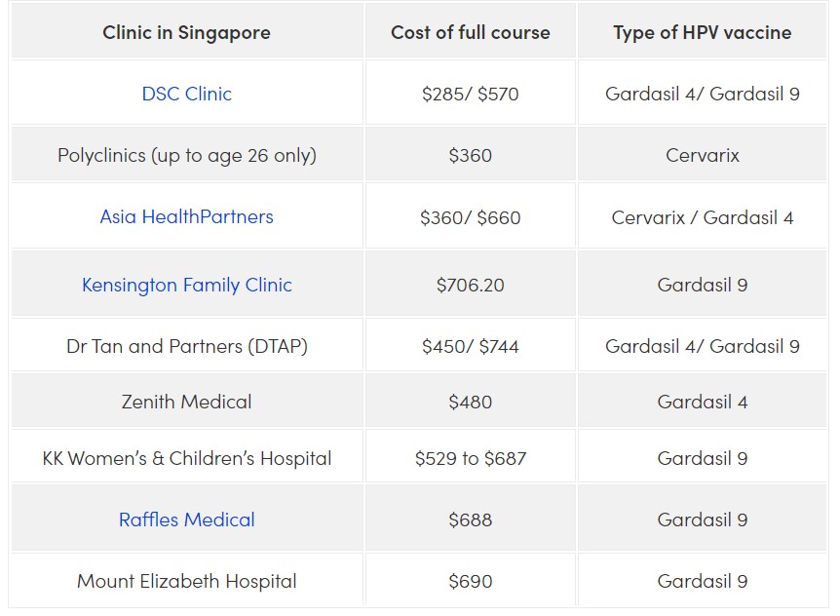
Task: Click the Zenith Medical clinic cell
Action: (187, 402)
